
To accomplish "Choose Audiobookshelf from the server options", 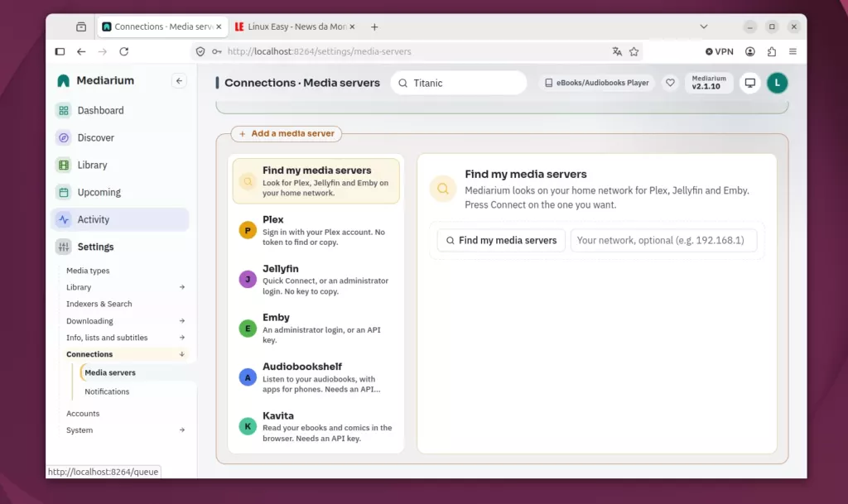I will [x=316, y=377].
